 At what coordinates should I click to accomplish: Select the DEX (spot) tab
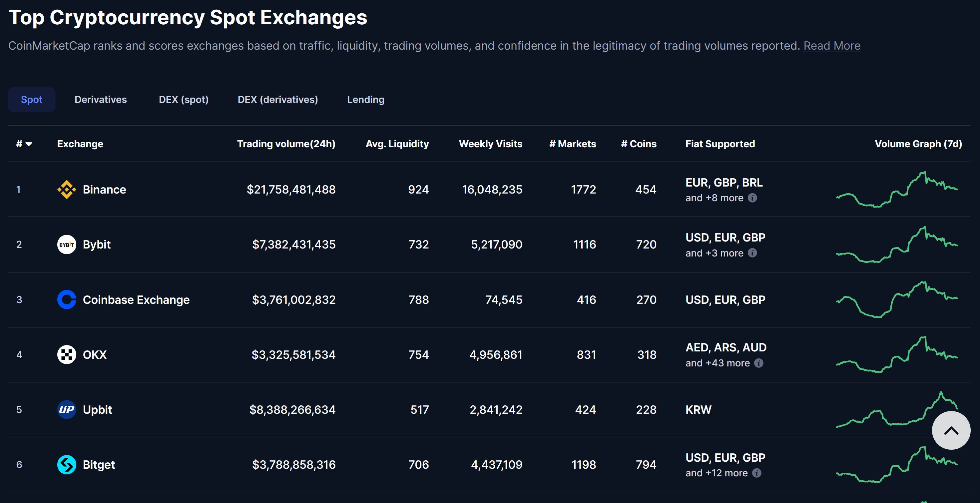(183, 100)
